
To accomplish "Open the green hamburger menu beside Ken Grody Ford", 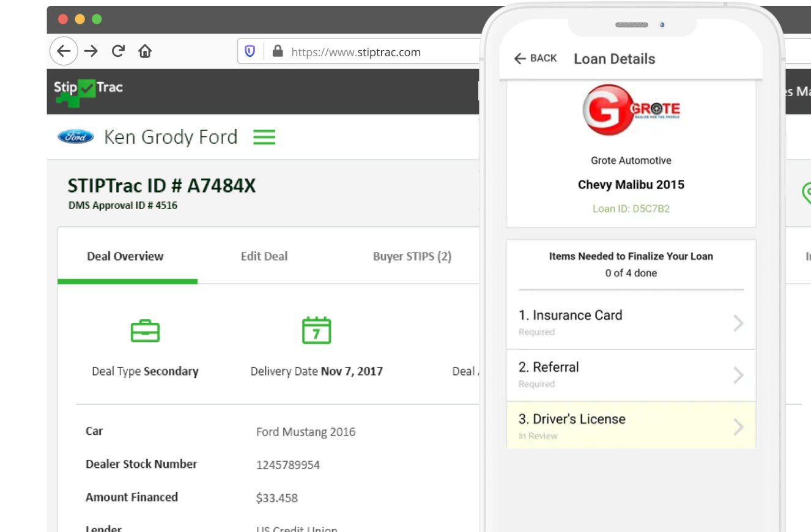I will pos(264,137).
